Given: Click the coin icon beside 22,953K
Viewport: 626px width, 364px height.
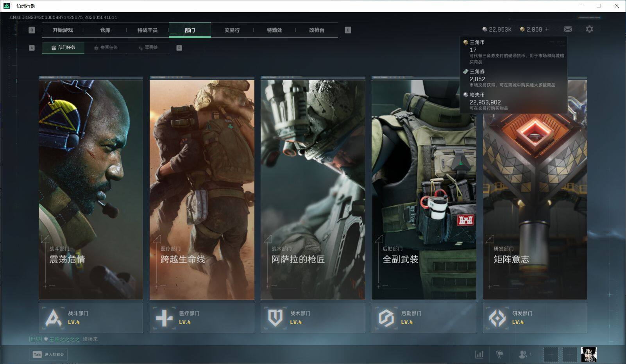Looking at the screenshot, I should (485, 29).
